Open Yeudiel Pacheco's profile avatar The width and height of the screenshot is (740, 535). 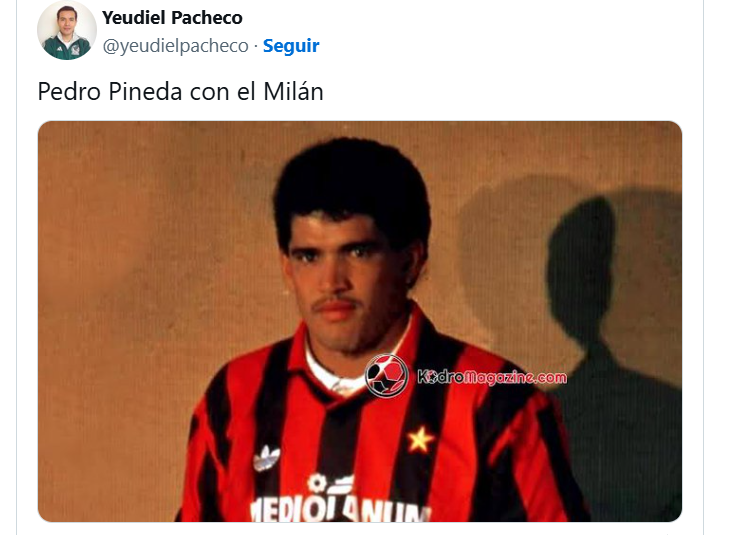(67, 30)
